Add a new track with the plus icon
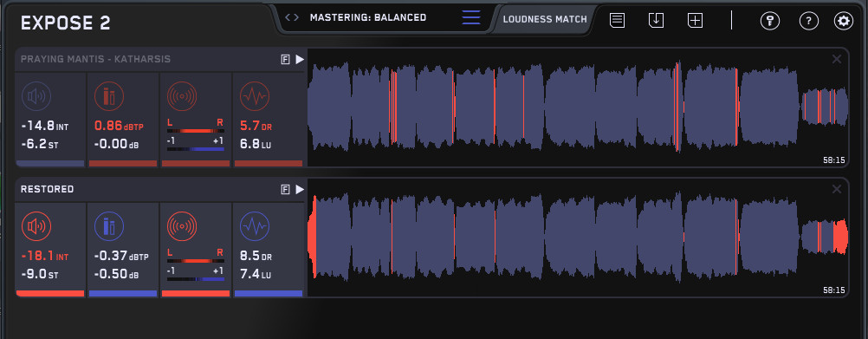 pos(696,21)
